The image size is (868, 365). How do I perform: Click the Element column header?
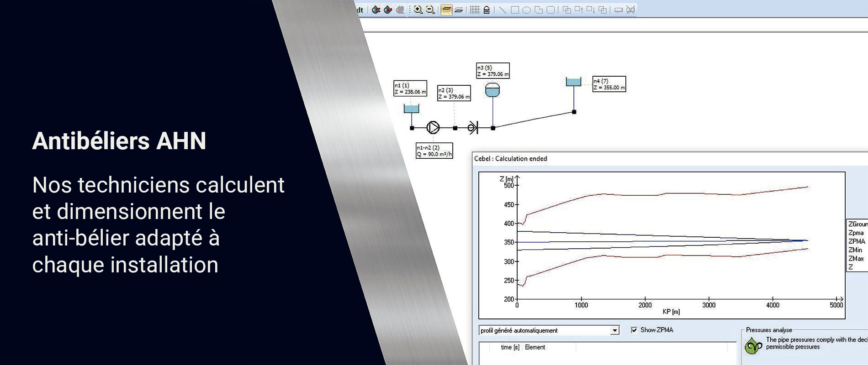(535, 347)
